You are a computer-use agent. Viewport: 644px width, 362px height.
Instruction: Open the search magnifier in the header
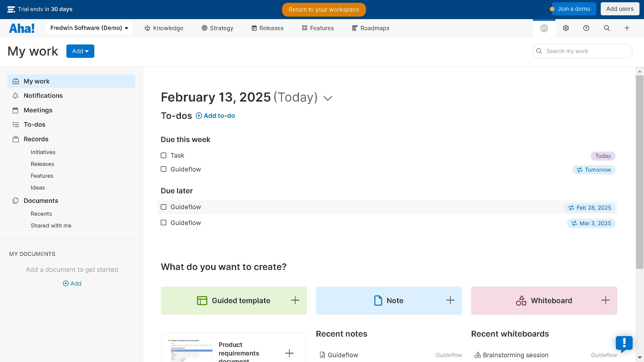point(607,28)
